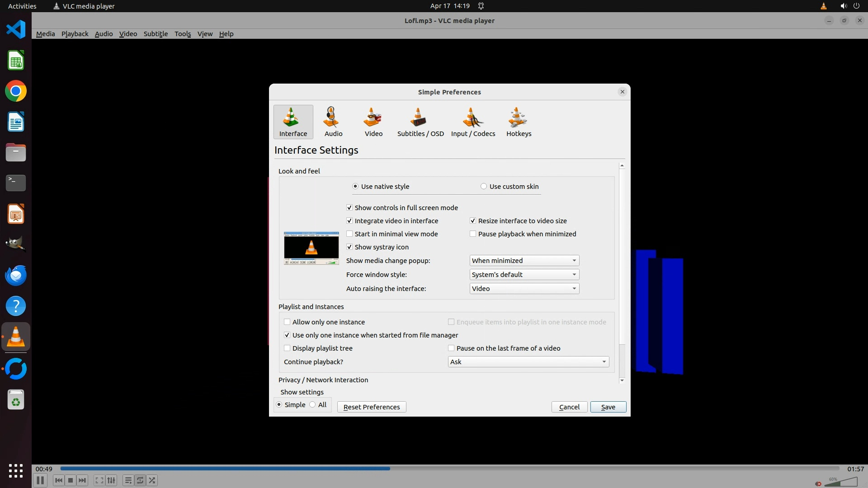Enable Start in minimal view mode
The width and height of the screenshot is (868, 488).
[x=349, y=234]
